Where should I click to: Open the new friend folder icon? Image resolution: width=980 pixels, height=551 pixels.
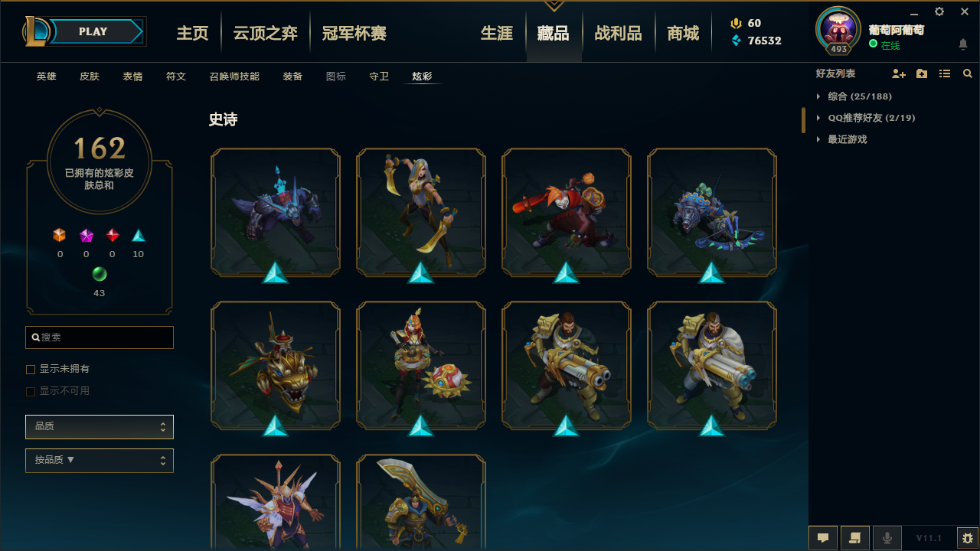[922, 73]
